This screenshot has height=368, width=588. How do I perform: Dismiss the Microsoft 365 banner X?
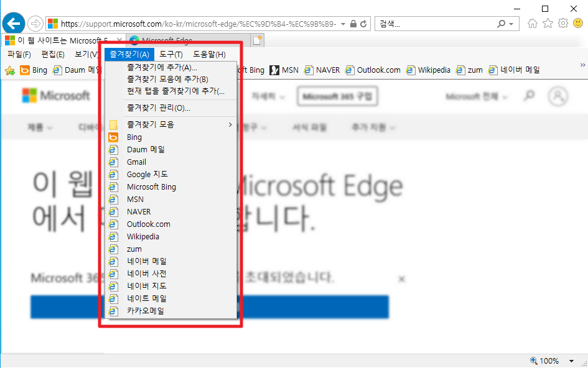401,279
